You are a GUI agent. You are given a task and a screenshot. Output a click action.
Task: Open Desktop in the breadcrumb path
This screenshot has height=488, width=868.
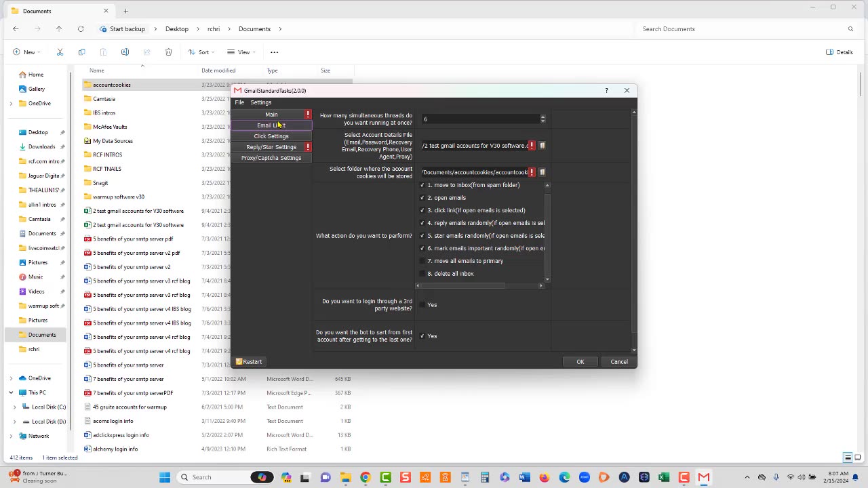[176, 29]
